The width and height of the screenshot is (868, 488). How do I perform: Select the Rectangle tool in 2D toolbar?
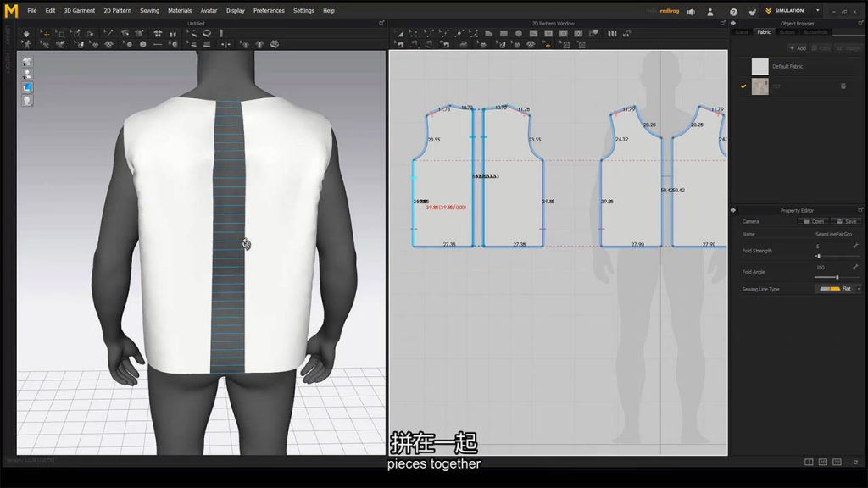tap(504, 33)
